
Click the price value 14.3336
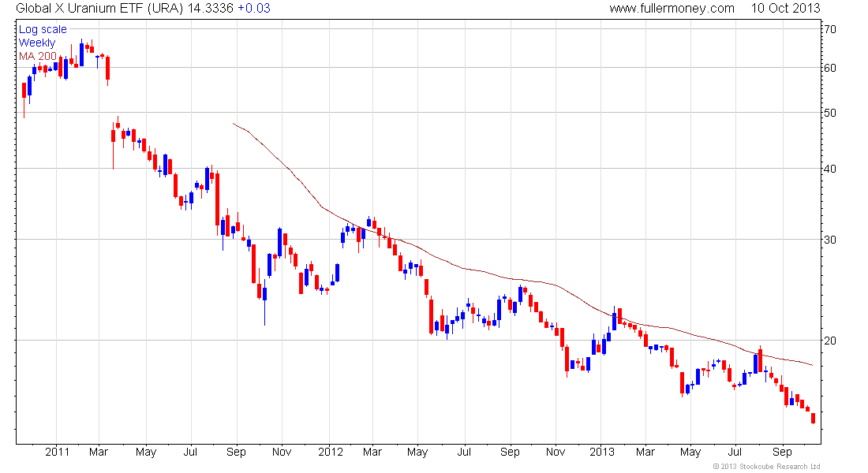point(211,9)
